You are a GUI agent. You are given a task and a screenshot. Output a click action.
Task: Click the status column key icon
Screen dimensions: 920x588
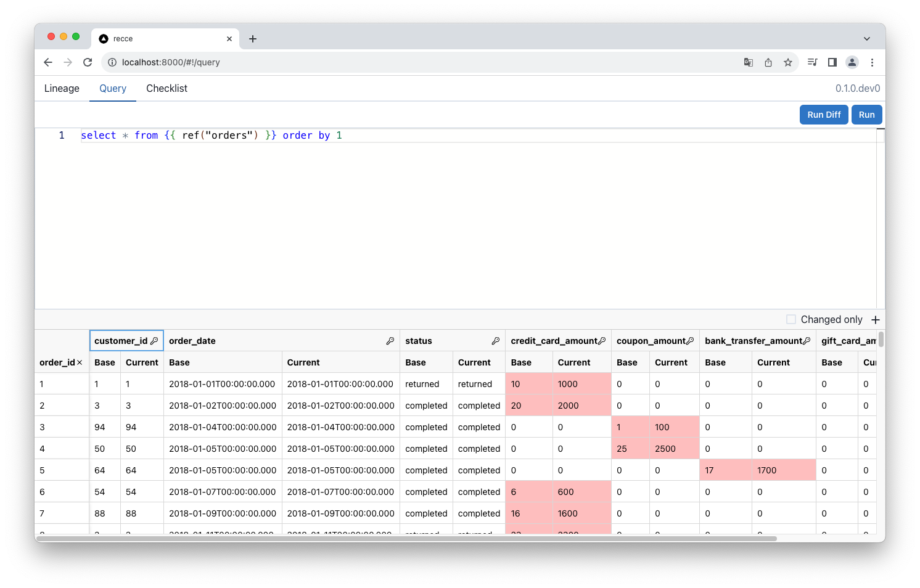(x=496, y=341)
